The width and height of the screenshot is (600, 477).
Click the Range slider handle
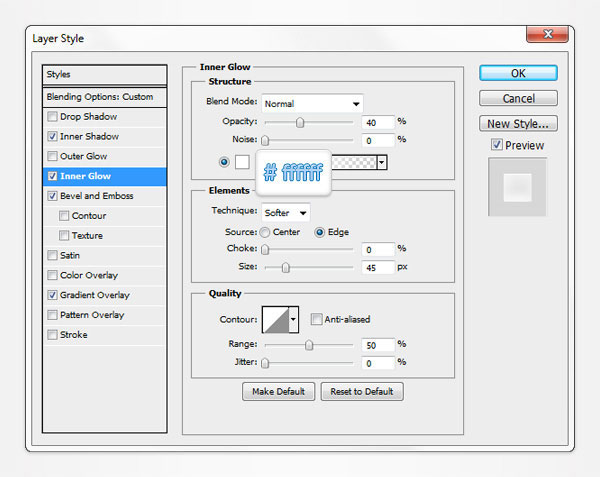(x=309, y=345)
